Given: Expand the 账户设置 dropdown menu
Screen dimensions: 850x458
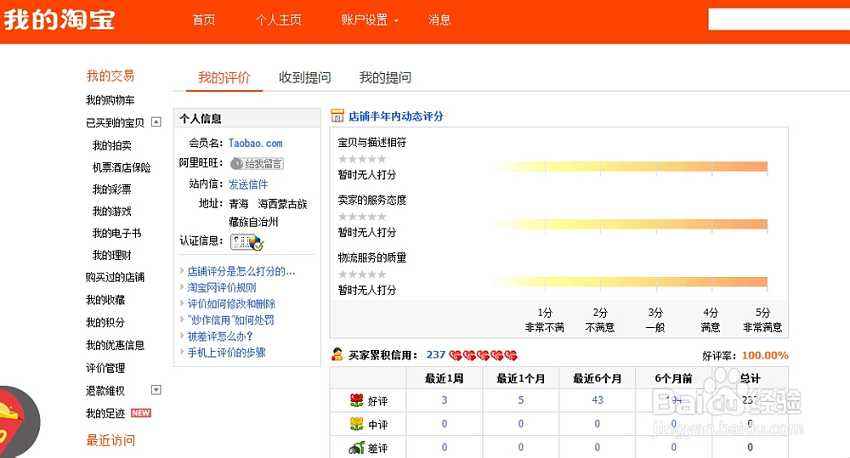Looking at the screenshot, I should [369, 20].
